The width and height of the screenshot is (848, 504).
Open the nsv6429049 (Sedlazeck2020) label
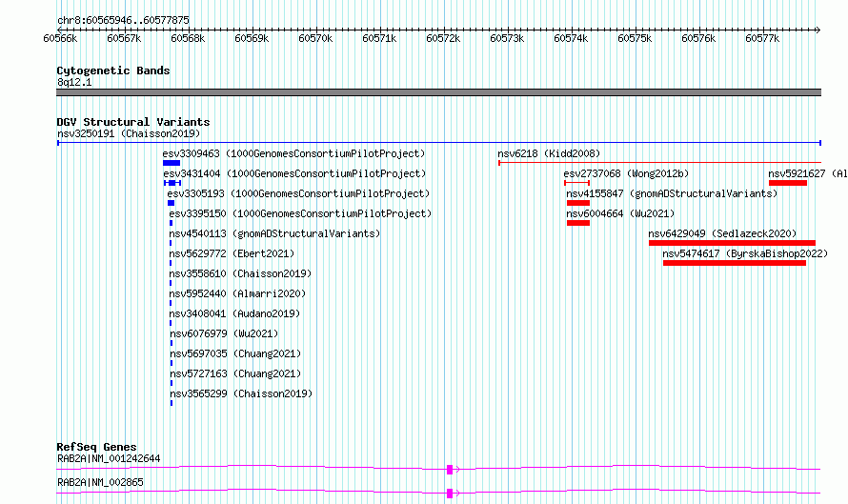pos(722,233)
